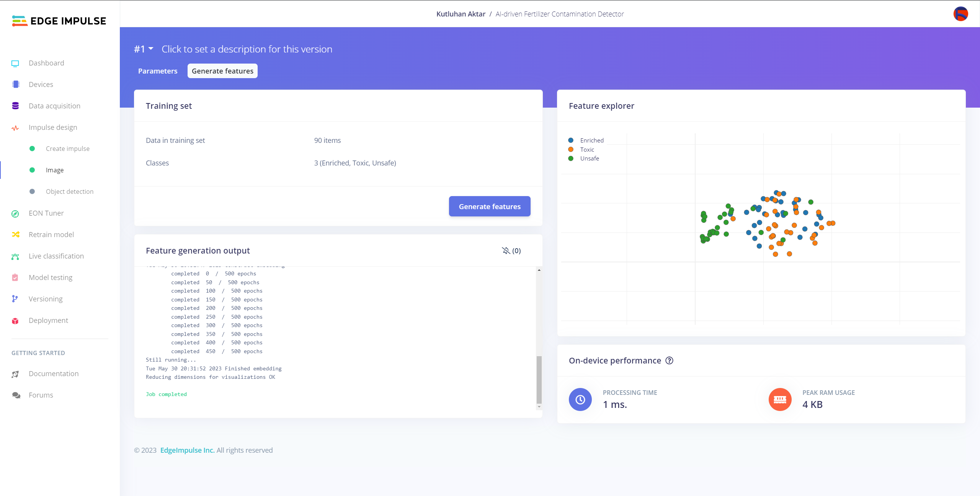Click the Deployment cube icon
The image size is (980, 496).
(15, 321)
